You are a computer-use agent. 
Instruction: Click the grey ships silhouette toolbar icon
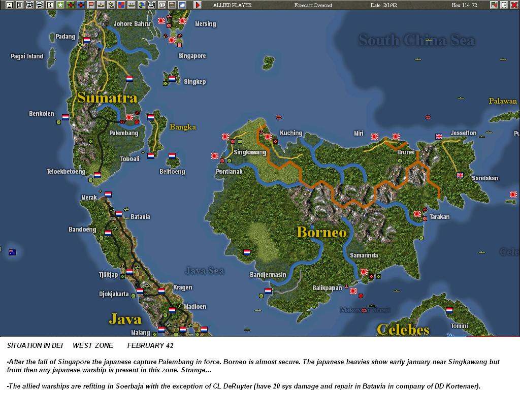point(132,5)
